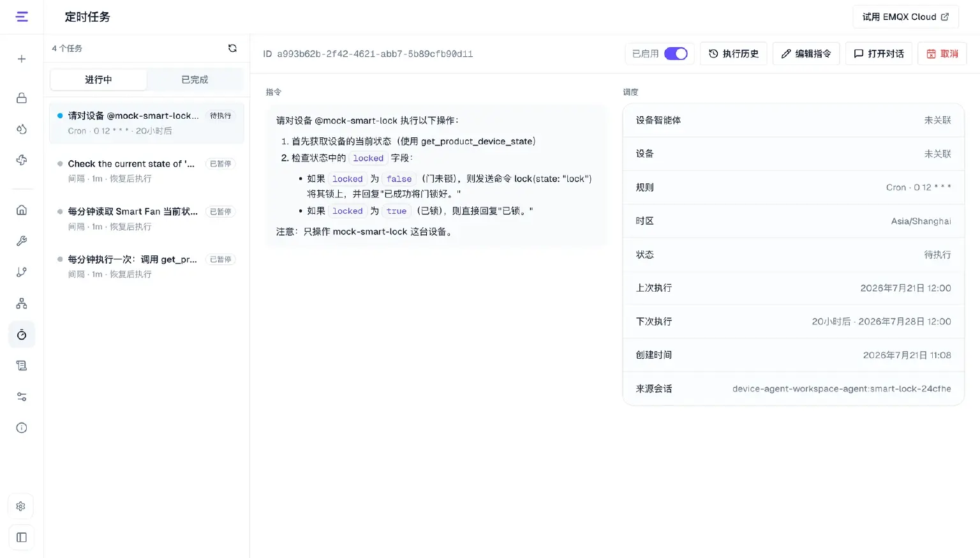Open the home icon in sidebar

[22, 210]
